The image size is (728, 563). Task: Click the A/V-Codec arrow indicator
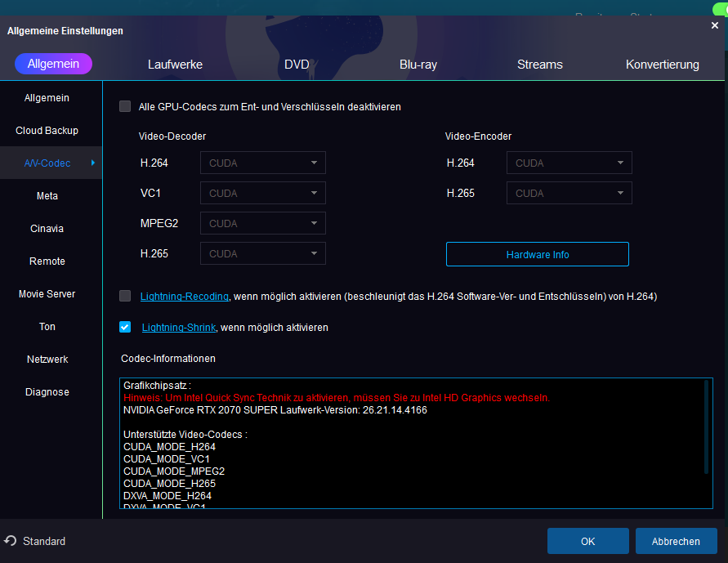click(x=93, y=163)
